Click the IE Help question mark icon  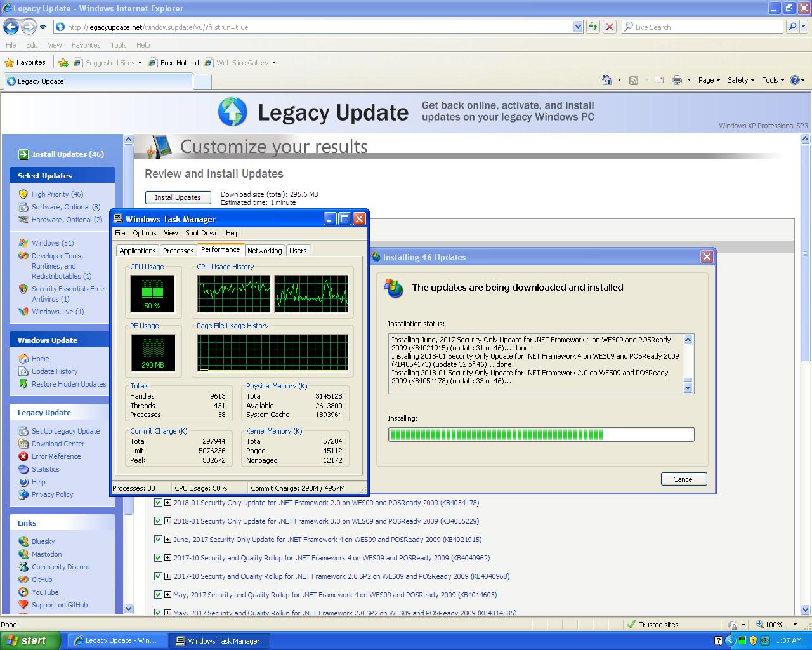[794, 80]
